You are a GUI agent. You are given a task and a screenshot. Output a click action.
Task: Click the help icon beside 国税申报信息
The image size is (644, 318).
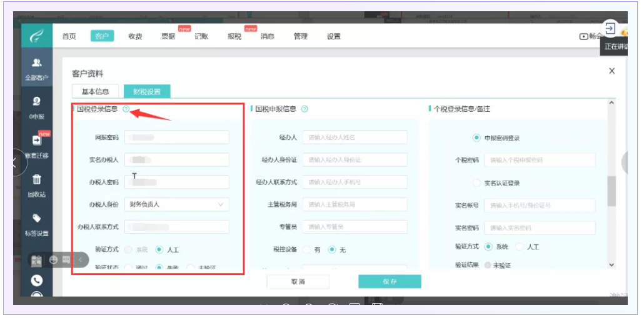point(304,109)
